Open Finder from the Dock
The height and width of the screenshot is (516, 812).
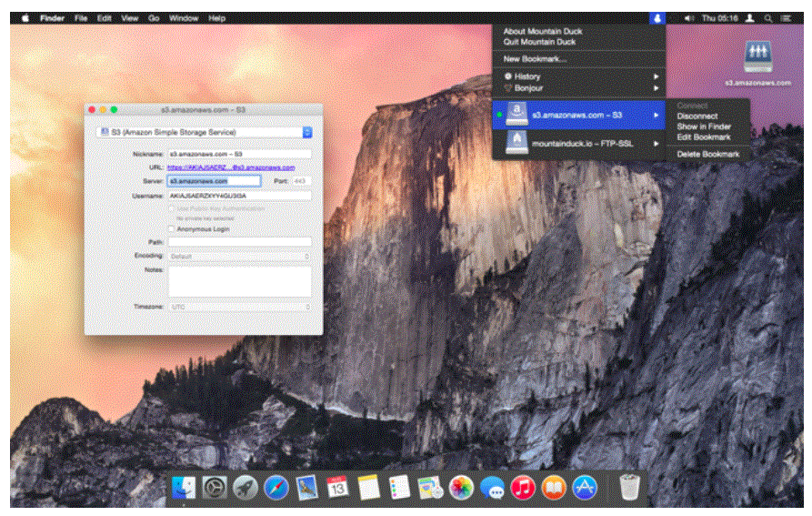[184, 488]
